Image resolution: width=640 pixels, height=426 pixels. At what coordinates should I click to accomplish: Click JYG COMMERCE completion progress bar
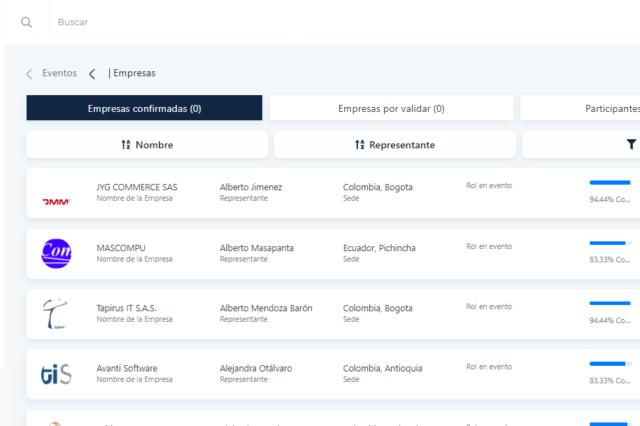(x=610, y=182)
